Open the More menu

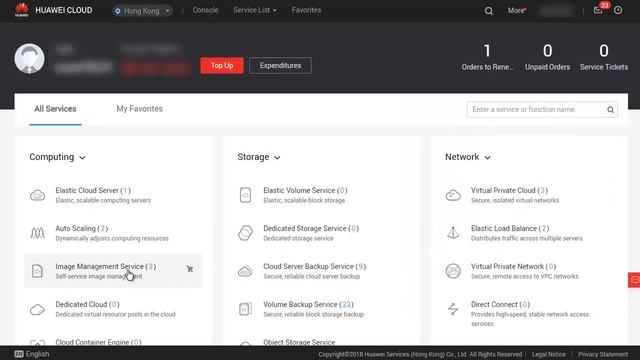click(517, 11)
